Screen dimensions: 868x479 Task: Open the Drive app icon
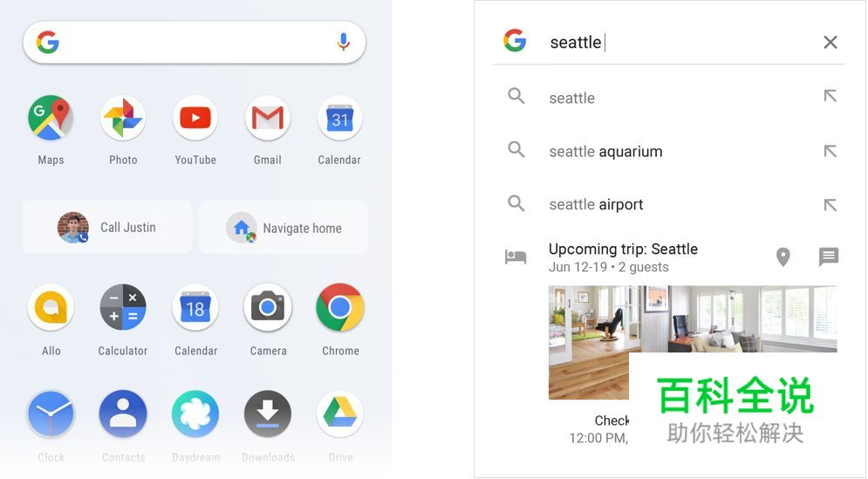point(340,414)
